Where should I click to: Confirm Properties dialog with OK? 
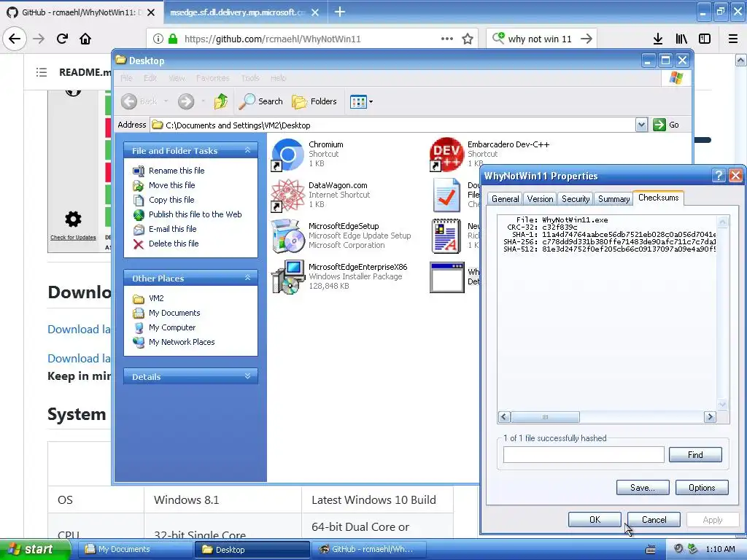pyautogui.click(x=595, y=519)
